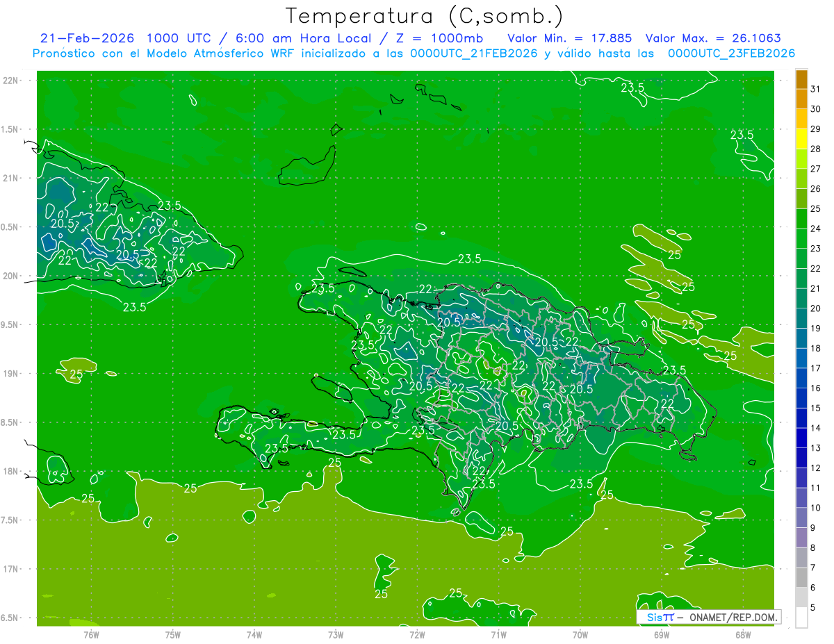Click the legend swatch between 26 and 27
The width and height of the screenshot is (834, 644).
[x=801, y=179]
